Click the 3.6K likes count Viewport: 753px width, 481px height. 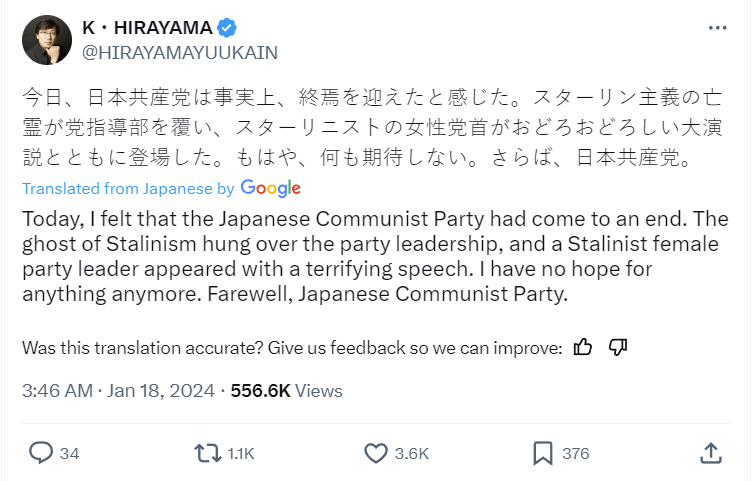pyautogui.click(x=412, y=454)
